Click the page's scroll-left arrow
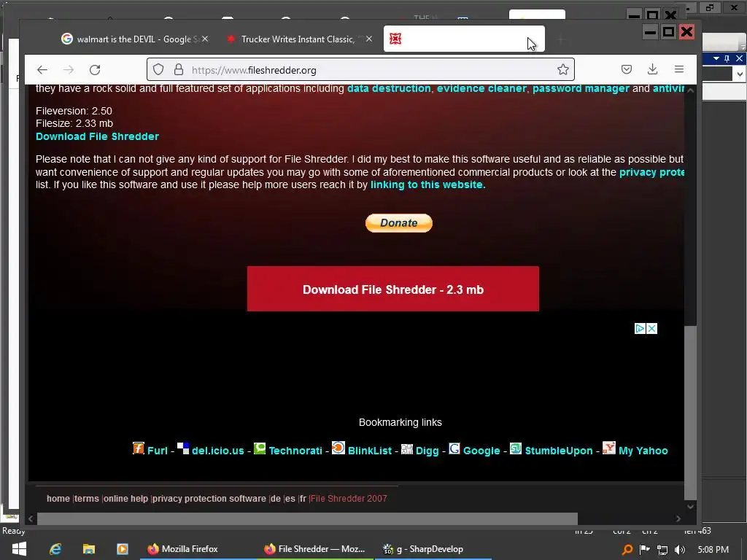Viewport: 747px width, 560px height. [x=31, y=518]
